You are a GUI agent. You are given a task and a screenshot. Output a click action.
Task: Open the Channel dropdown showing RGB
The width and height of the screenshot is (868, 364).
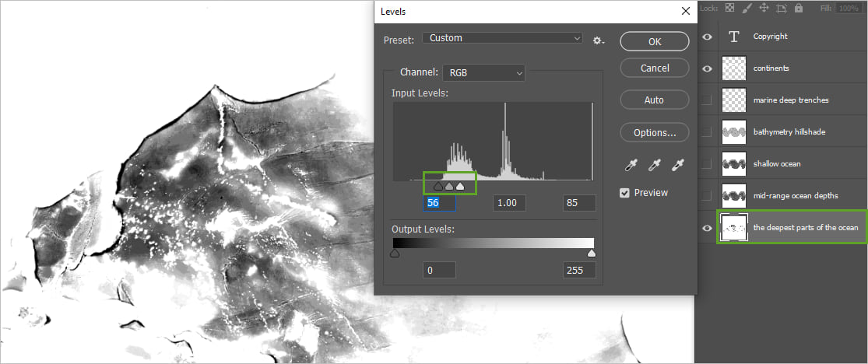483,72
